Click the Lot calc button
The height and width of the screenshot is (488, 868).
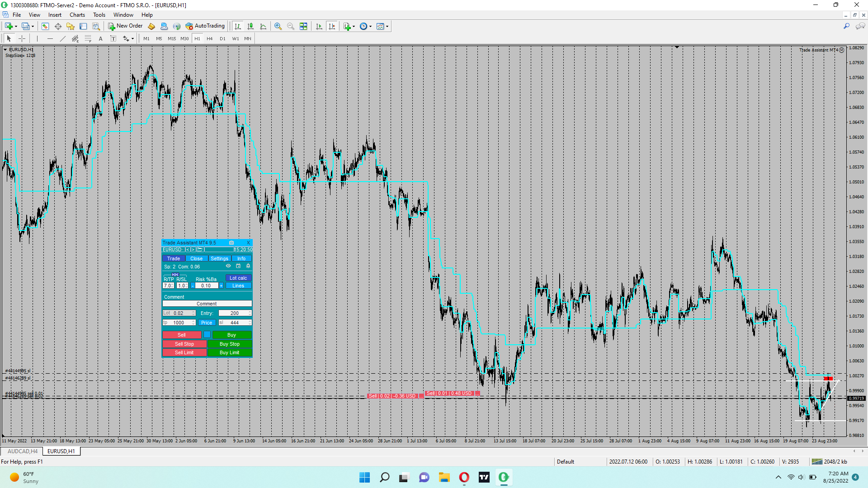[238, 278]
